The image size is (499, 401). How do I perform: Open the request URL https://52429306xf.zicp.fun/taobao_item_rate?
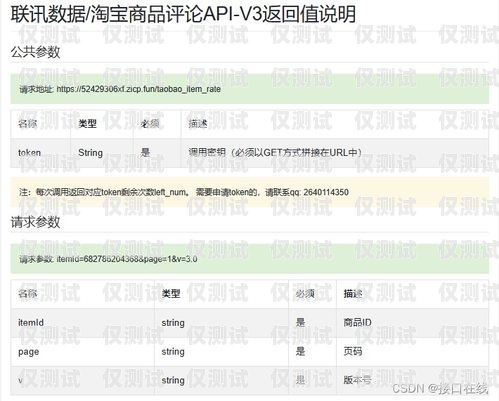point(138,89)
